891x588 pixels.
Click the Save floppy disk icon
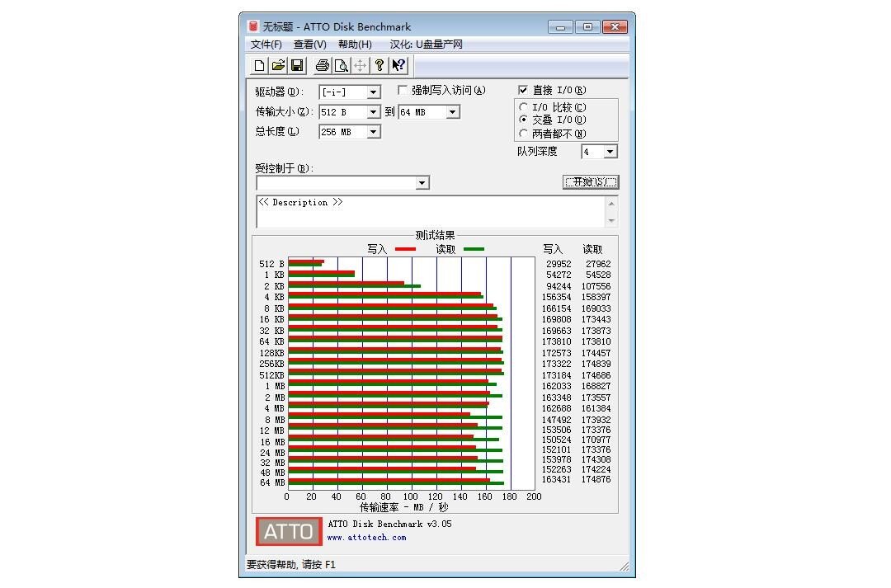(297, 66)
